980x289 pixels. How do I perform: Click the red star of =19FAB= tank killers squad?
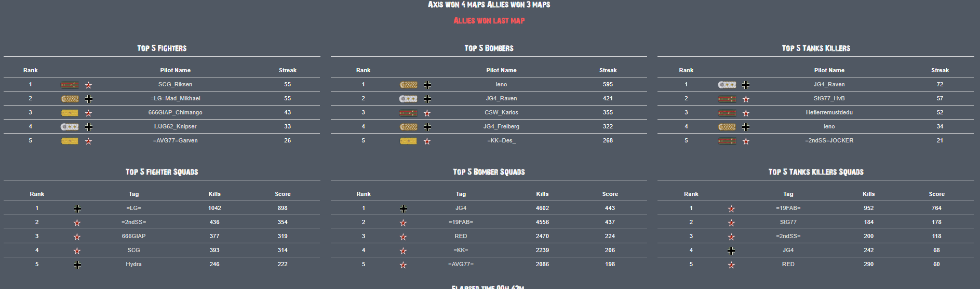pos(731,208)
